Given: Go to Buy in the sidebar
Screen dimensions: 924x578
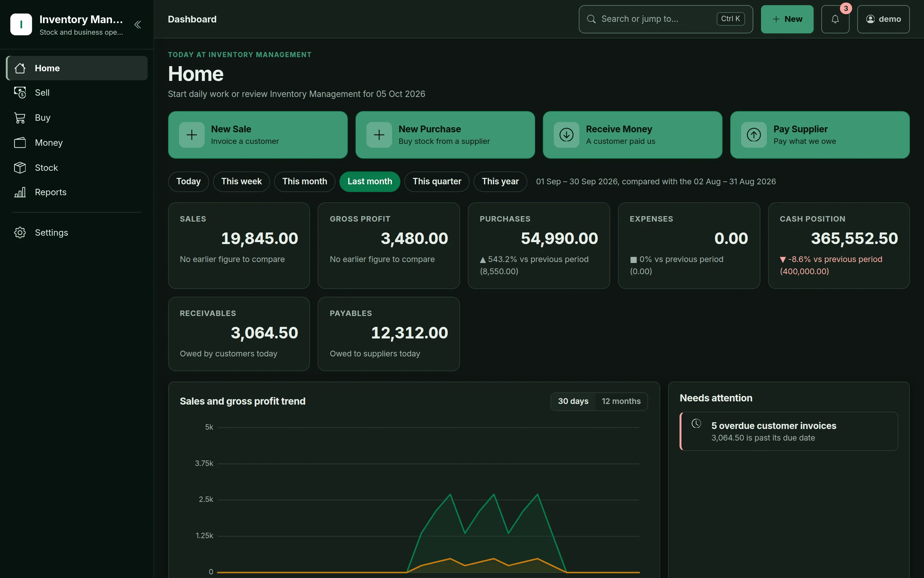Looking at the screenshot, I should (x=77, y=118).
